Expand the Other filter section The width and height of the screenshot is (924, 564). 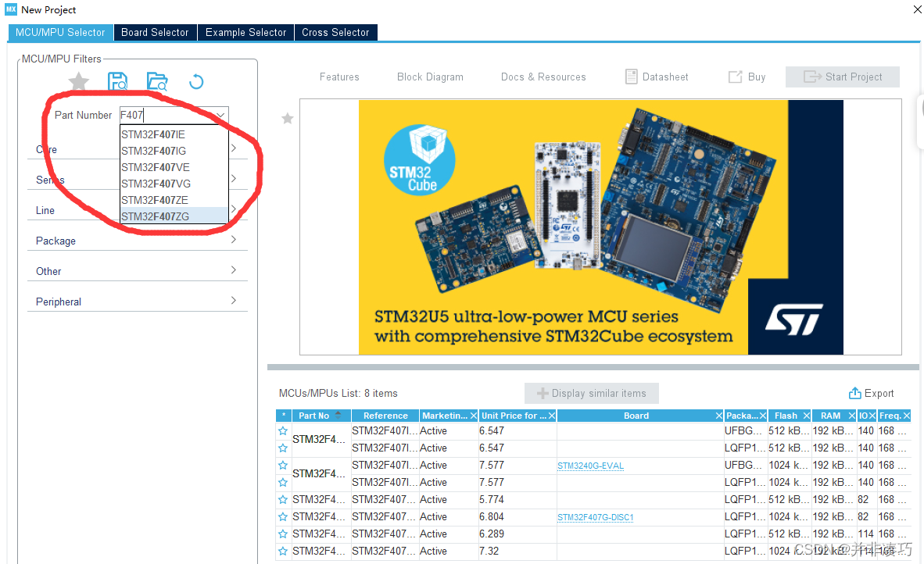[234, 270]
